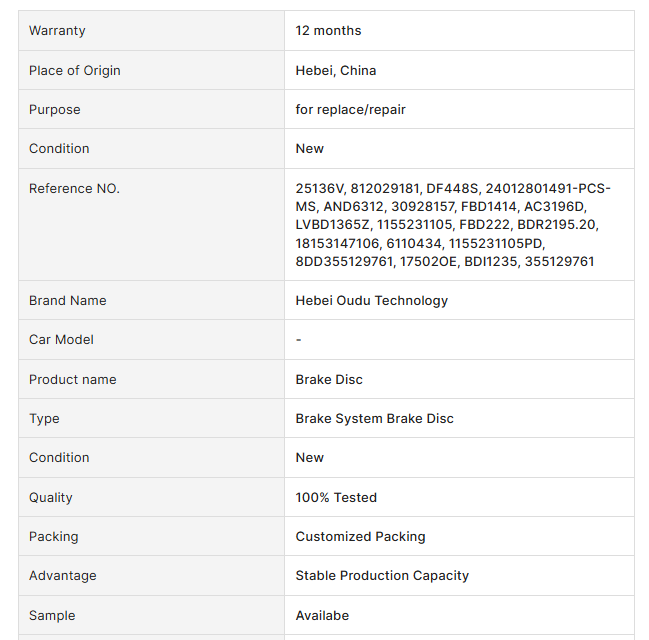Select the "for replace/repair" value

click(350, 109)
